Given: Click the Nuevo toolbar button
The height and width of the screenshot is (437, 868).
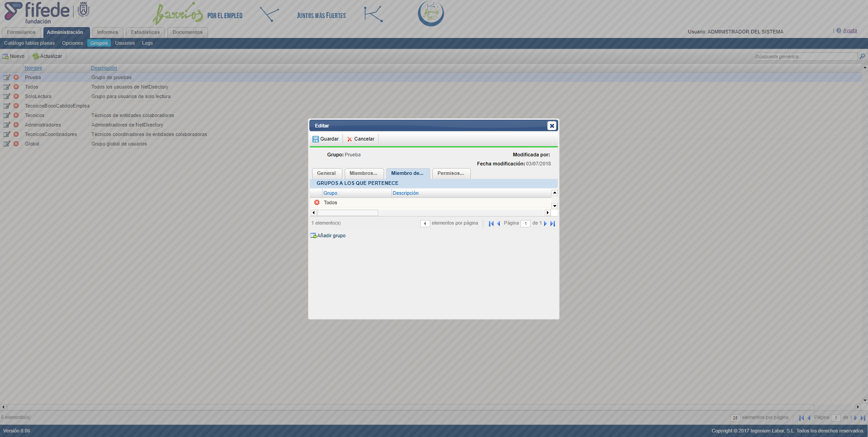Looking at the screenshot, I should pos(14,56).
